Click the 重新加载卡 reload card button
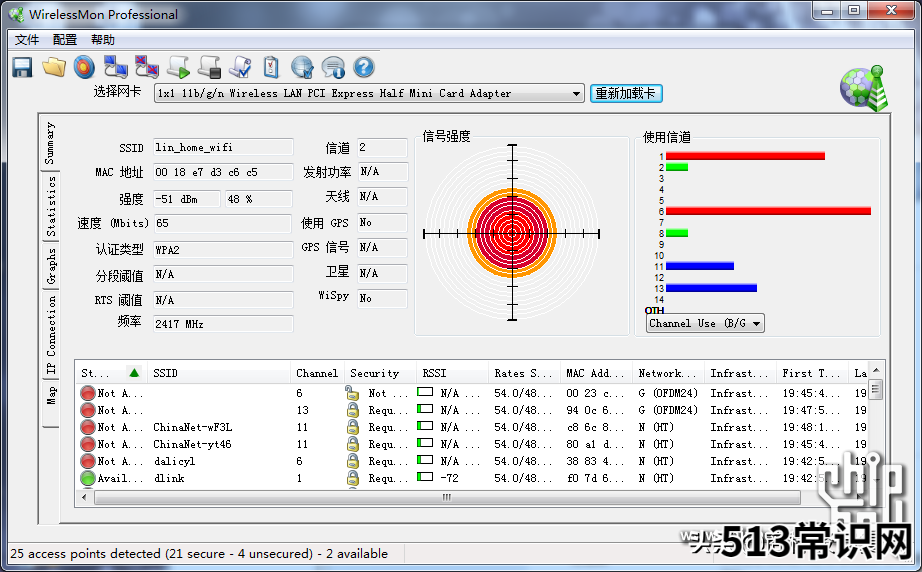Screen dimensions: 922x572 click(626, 93)
